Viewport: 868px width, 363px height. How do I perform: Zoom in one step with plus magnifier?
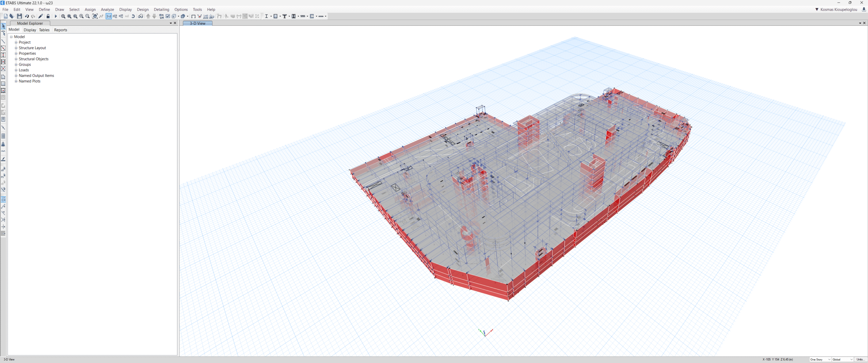click(x=81, y=16)
